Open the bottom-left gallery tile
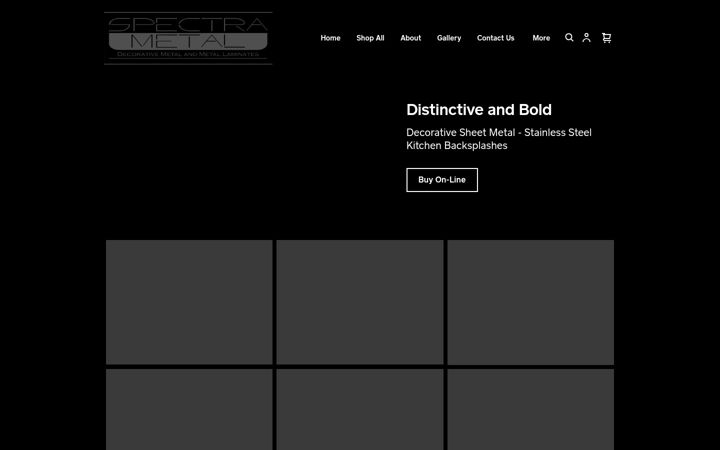This screenshot has height=450, width=720. [x=189, y=410]
